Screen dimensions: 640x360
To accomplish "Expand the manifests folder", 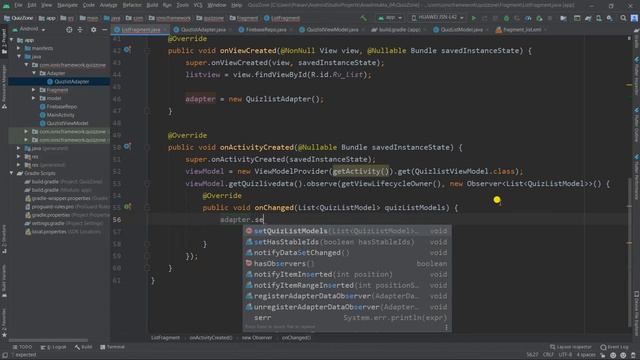I will coord(19,48).
